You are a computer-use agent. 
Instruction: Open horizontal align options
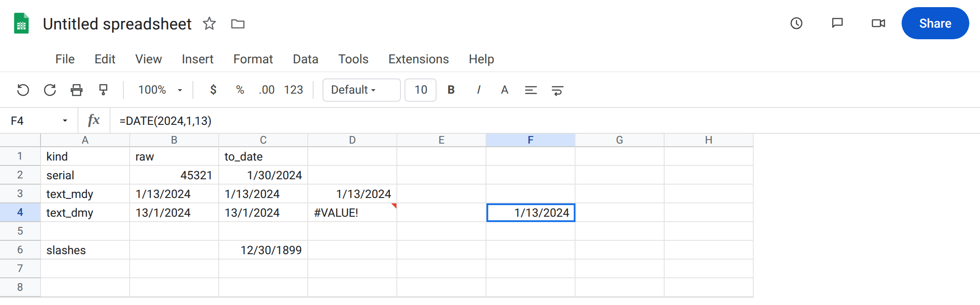(x=531, y=91)
